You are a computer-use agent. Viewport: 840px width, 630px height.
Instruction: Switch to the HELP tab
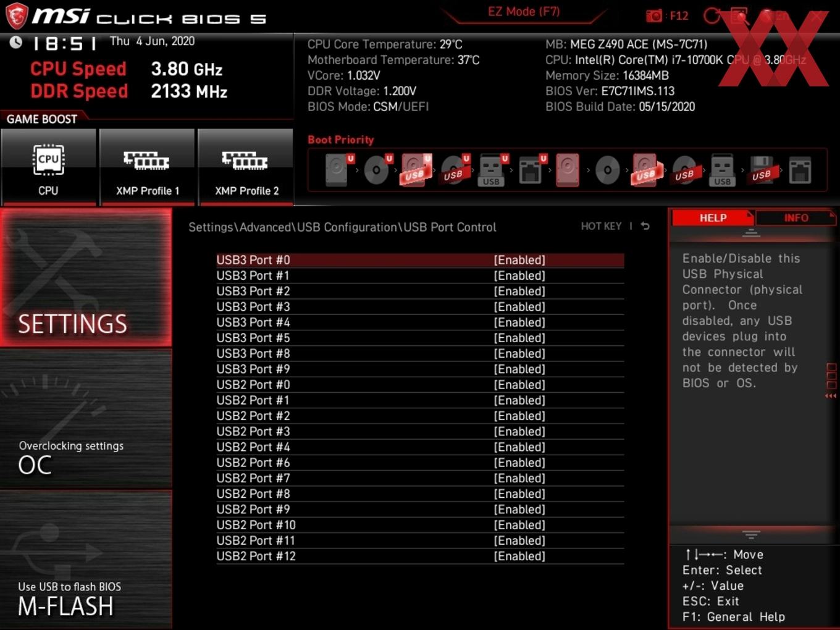point(713,218)
